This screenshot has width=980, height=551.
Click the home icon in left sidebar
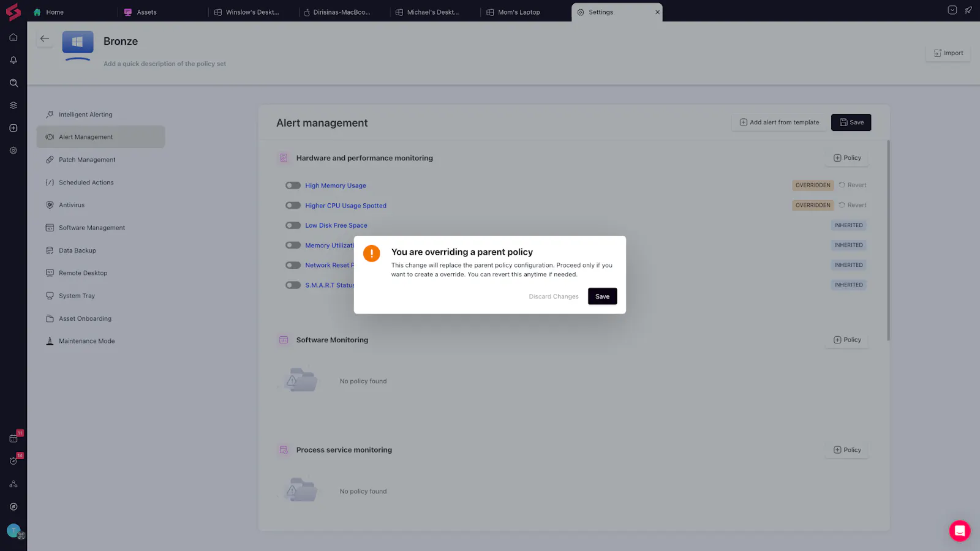click(x=13, y=37)
